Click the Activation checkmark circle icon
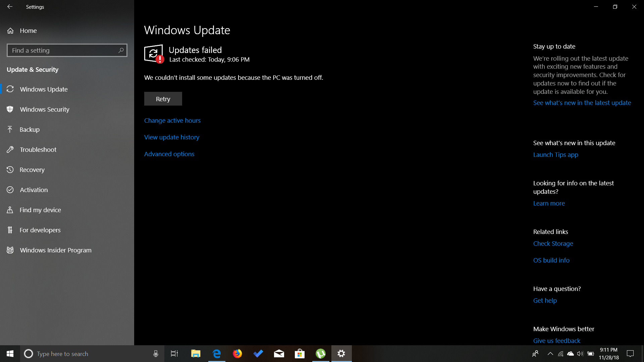The width and height of the screenshot is (644, 362). pos(10,190)
